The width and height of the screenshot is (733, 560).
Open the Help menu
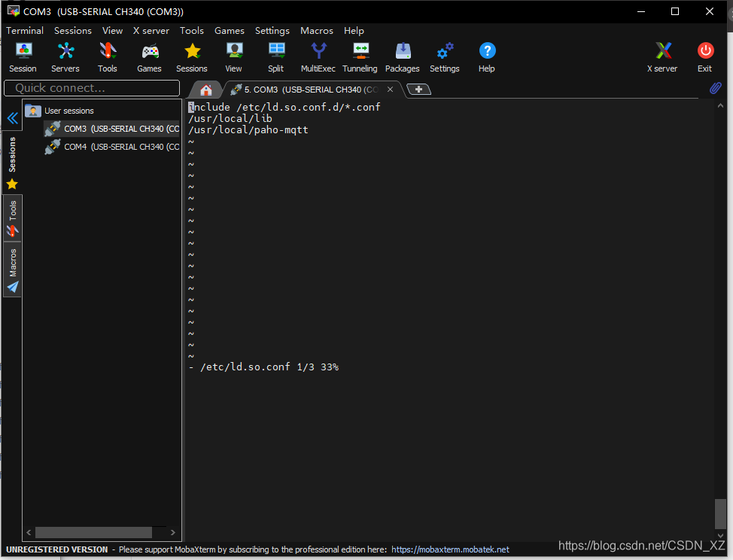354,30
